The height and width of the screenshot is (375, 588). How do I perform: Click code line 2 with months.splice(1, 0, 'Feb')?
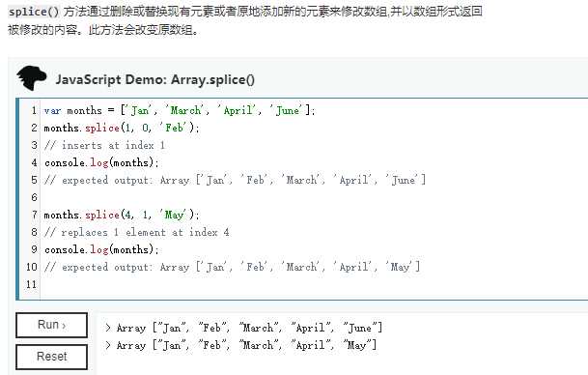(122, 128)
